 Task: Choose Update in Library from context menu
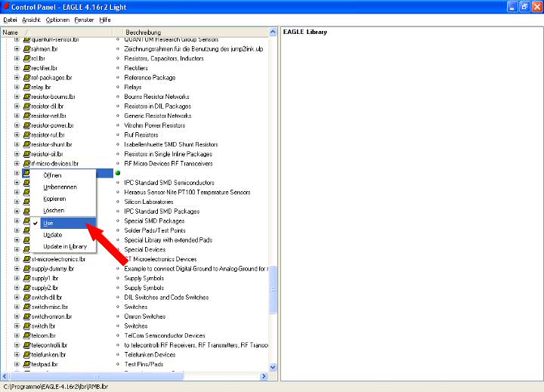click(65, 246)
